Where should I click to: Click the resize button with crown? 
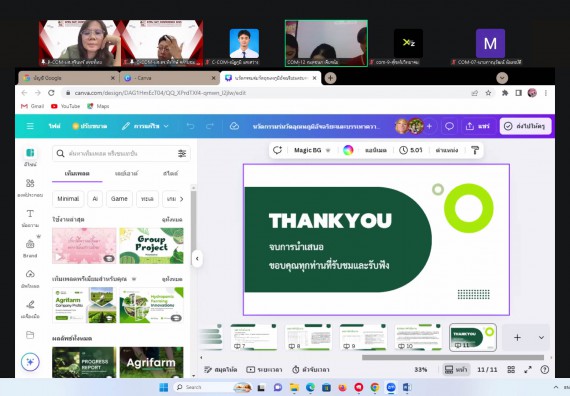click(89, 126)
